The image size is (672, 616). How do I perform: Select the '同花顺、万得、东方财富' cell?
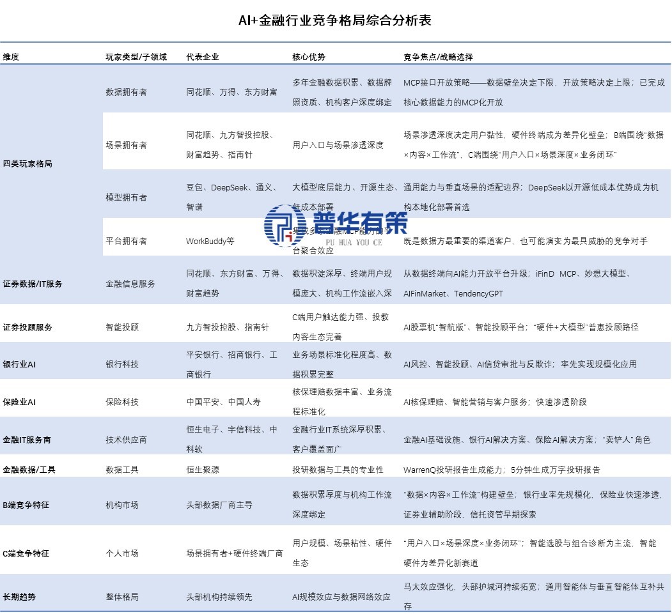(231, 92)
